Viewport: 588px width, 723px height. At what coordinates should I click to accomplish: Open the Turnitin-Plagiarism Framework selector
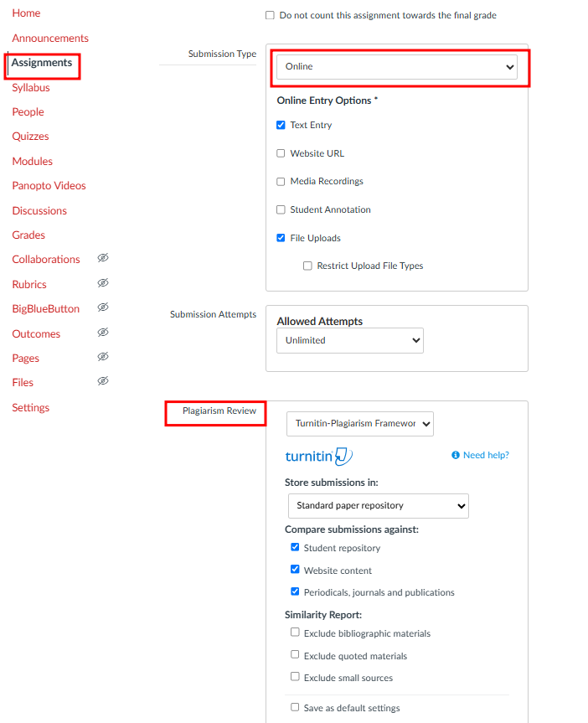pyautogui.click(x=359, y=424)
